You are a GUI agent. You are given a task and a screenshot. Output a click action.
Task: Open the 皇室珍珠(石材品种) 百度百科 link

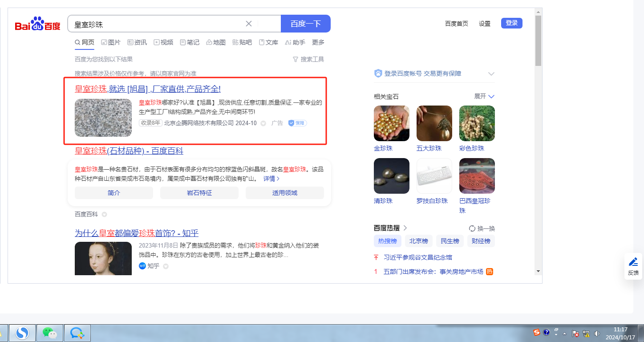pyautogui.click(x=129, y=151)
